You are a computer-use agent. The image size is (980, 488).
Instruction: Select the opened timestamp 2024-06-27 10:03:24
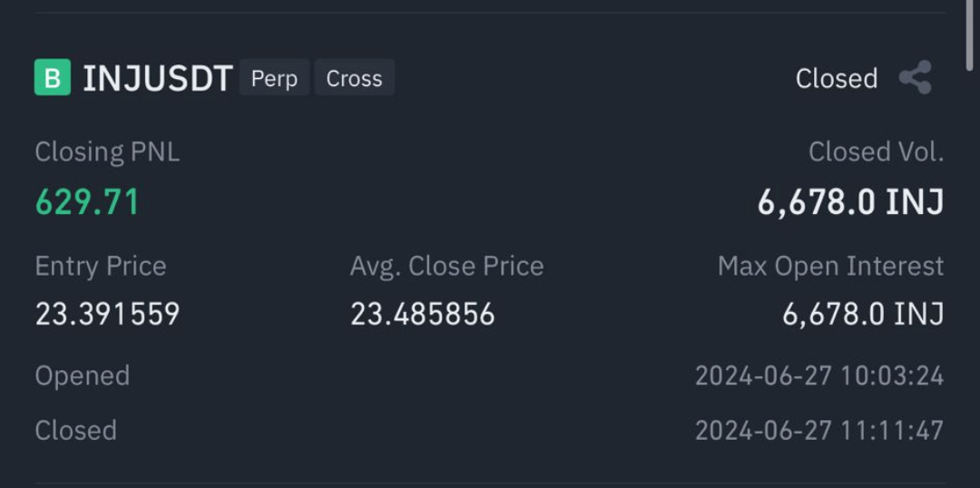[x=819, y=376]
